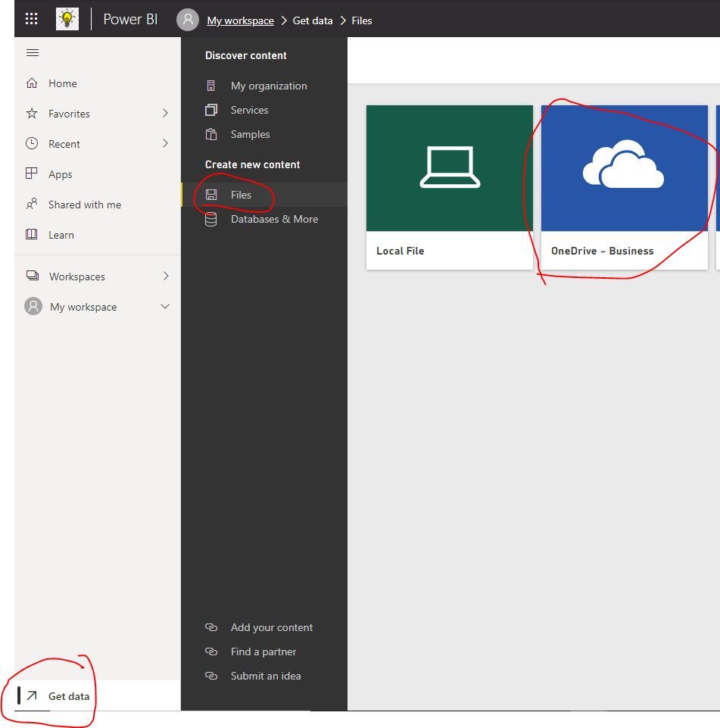720x728 pixels.
Task: Click the cloud icon on OneDrive tile
Action: pyautogui.click(x=624, y=164)
